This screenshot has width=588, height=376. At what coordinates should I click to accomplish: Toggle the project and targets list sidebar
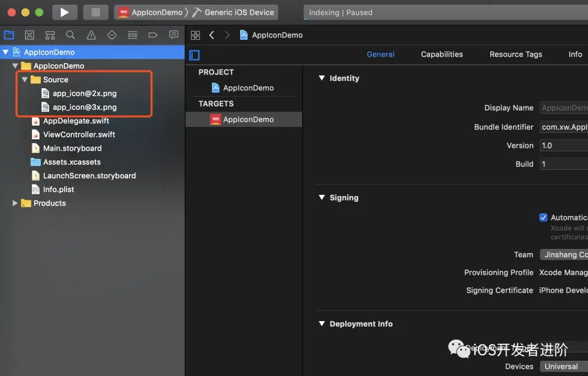click(x=194, y=55)
